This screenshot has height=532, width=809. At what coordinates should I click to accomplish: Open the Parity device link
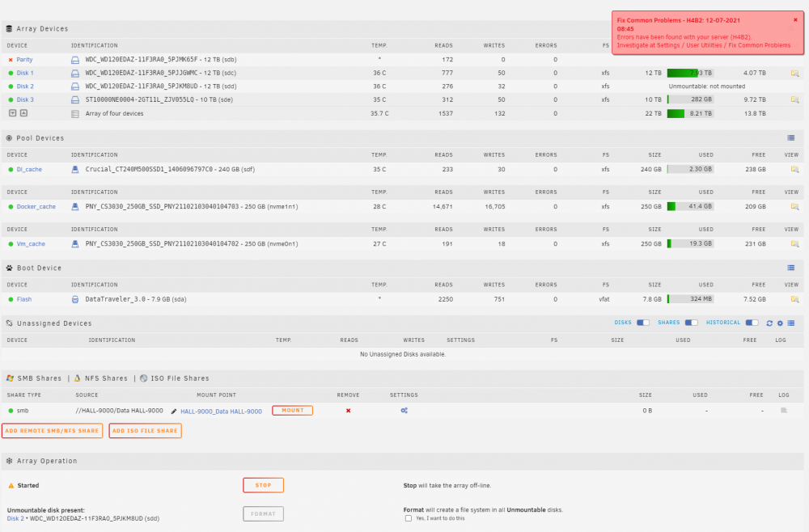coord(24,60)
